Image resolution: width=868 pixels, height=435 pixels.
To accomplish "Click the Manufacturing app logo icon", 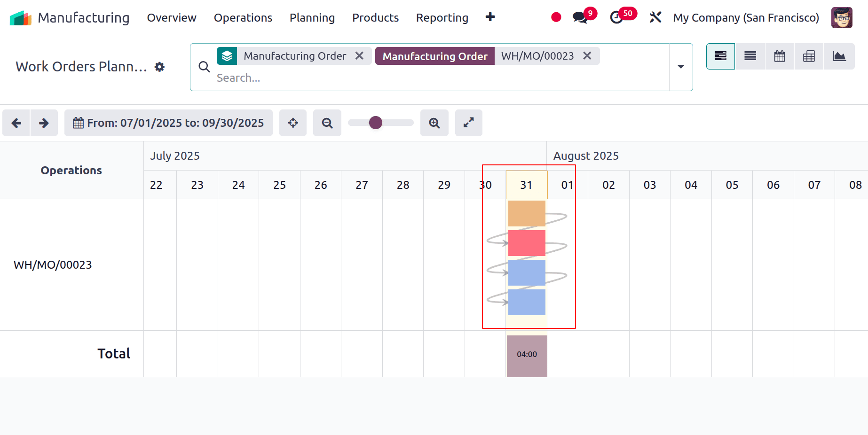I will (x=20, y=18).
